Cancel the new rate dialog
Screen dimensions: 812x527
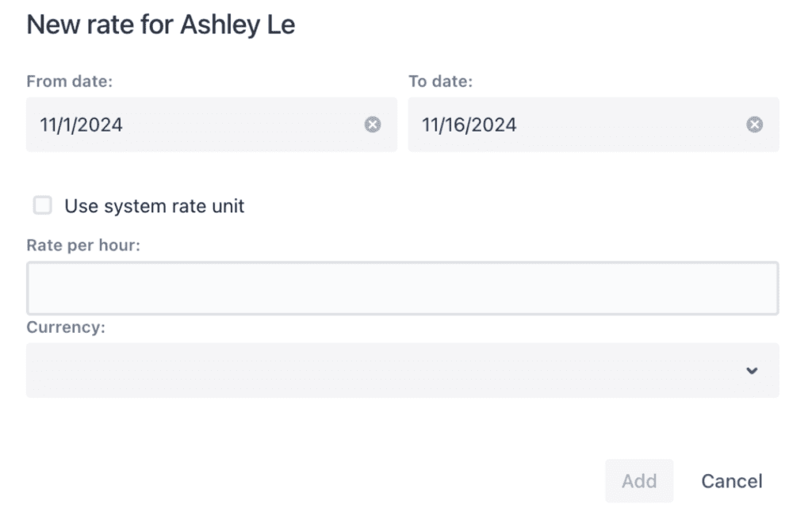(x=732, y=481)
